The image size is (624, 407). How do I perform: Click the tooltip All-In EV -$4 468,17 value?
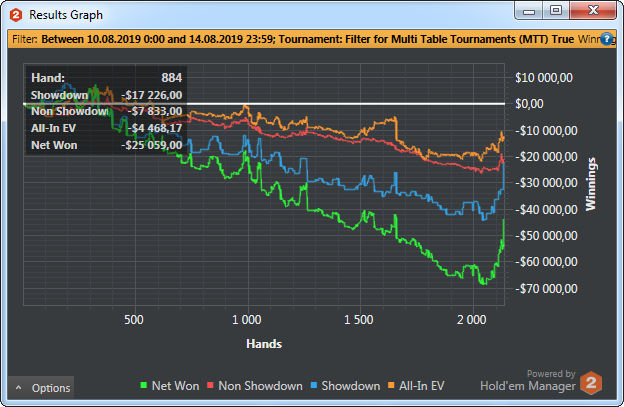pyautogui.click(x=154, y=128)
